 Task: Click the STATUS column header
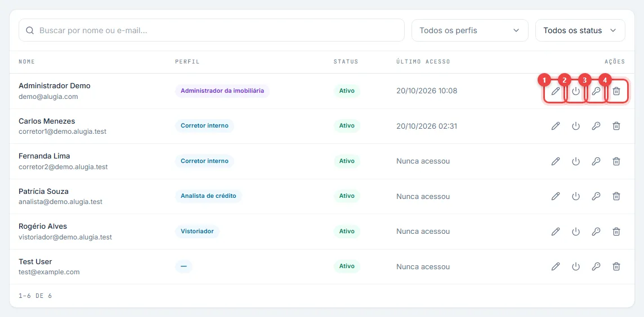coord(346,62)
